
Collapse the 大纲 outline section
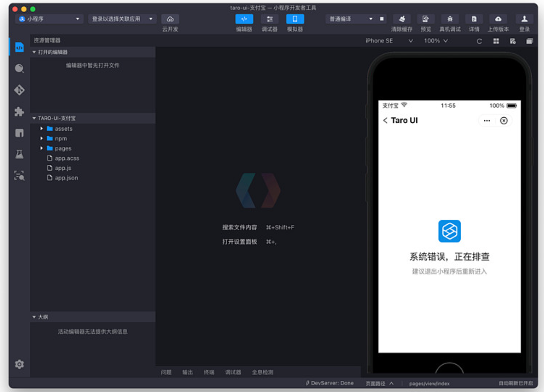[93, 317]
